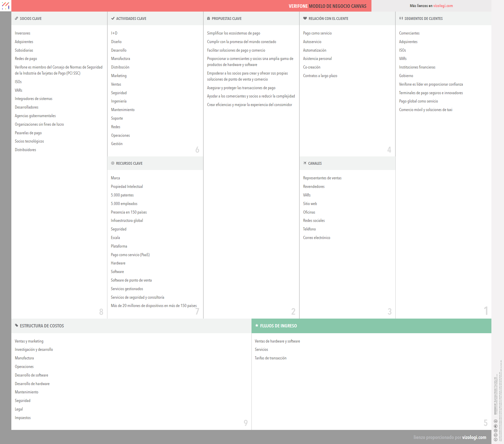This screenshot has width=504, height=444.
Task: Click the globe icon beside Recursos Clave
Action: (113, 163)
